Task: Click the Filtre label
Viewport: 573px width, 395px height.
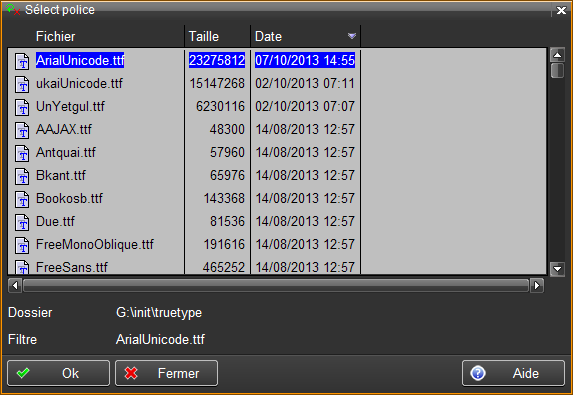Action: [x=22, y=339]
